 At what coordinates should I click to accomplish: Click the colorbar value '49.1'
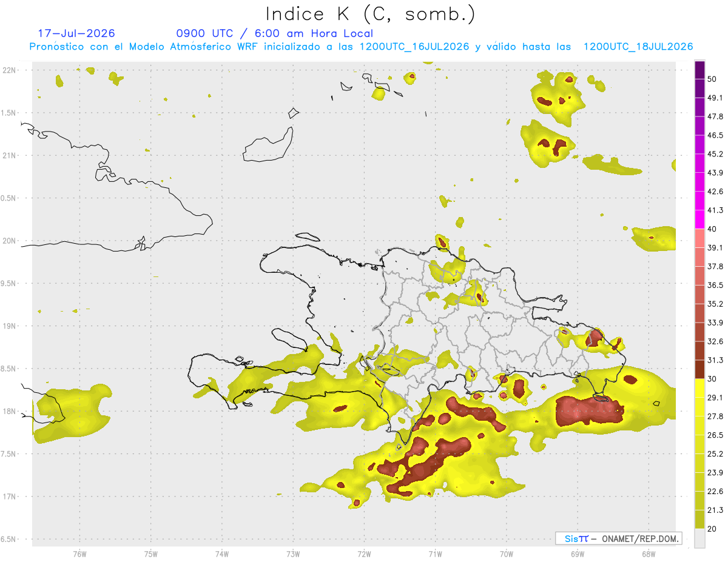pos(715,98)
